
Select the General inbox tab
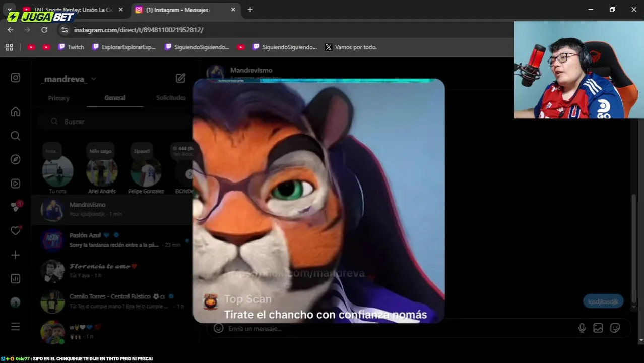[x=115, y=98]
